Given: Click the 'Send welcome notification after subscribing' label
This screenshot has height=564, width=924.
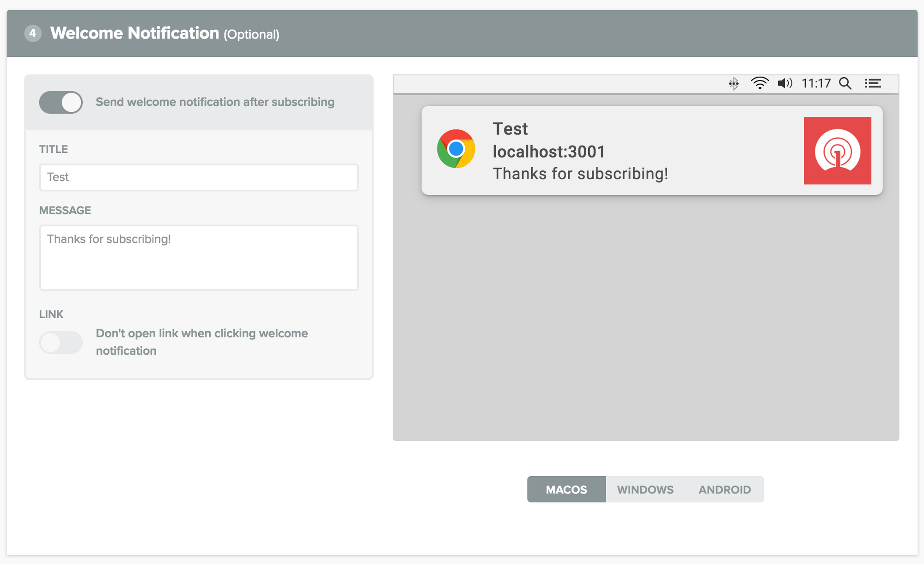Looking at the screenshot, I should pyautogui.click(x=215, y=102).
